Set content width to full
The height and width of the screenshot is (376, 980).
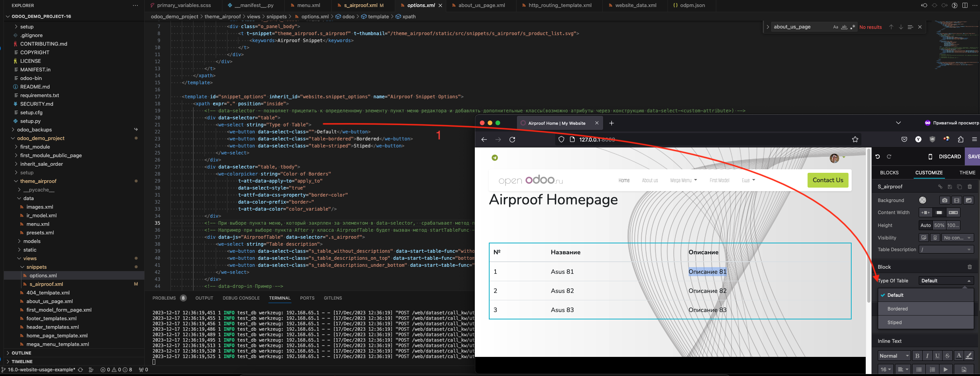pyautogui.click(x=953, y=213)
